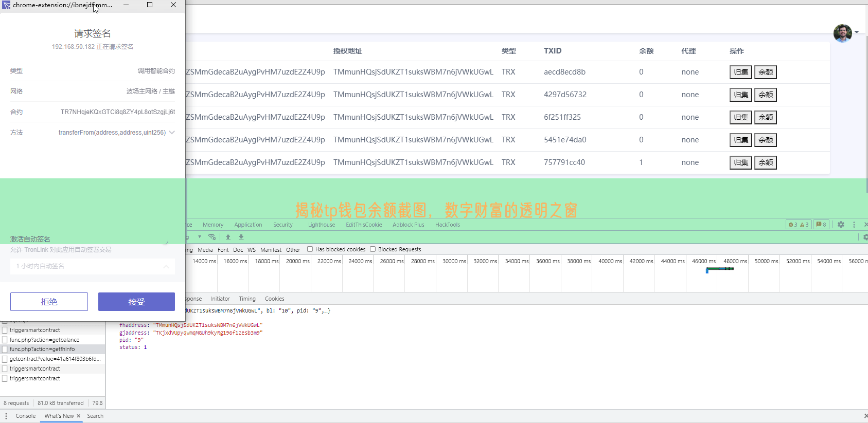Open throttling dropdown arrow in network toolbar

pos(200,237)
